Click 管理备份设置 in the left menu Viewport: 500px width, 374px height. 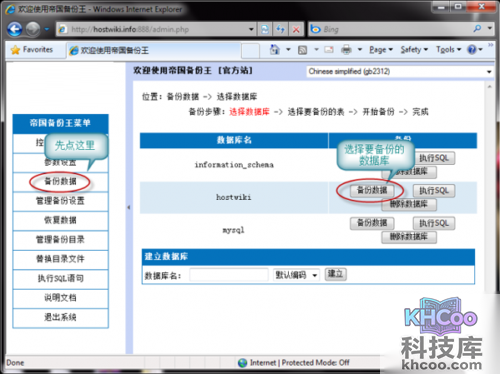pos(60,201)
